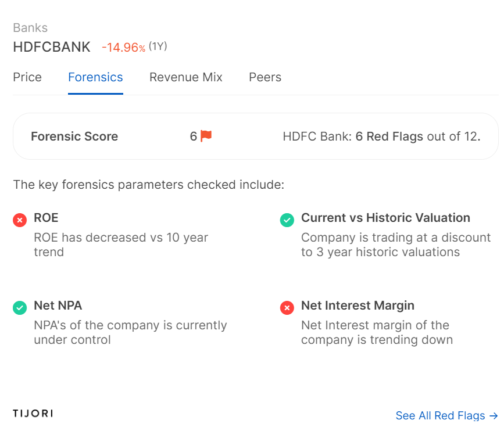Screen dimensions: 504x431
Task: Click the Forensic Score label
Action: tap(74, 136)
